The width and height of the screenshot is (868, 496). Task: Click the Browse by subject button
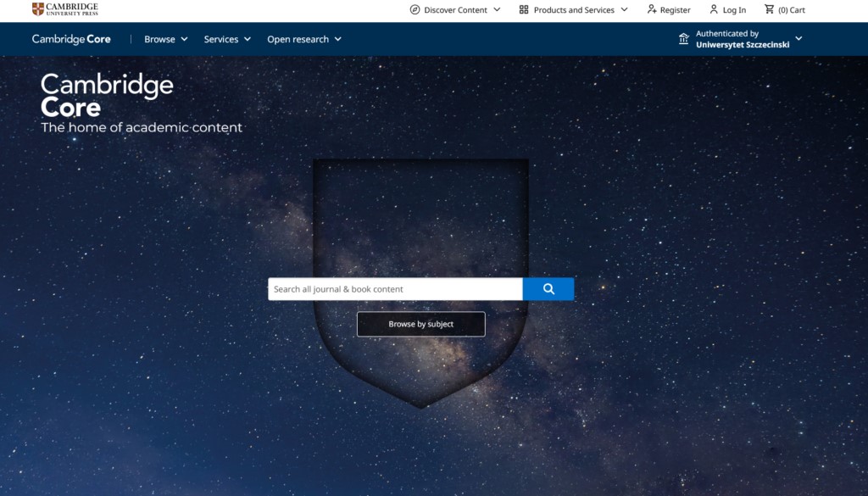[x=420, y=324]
